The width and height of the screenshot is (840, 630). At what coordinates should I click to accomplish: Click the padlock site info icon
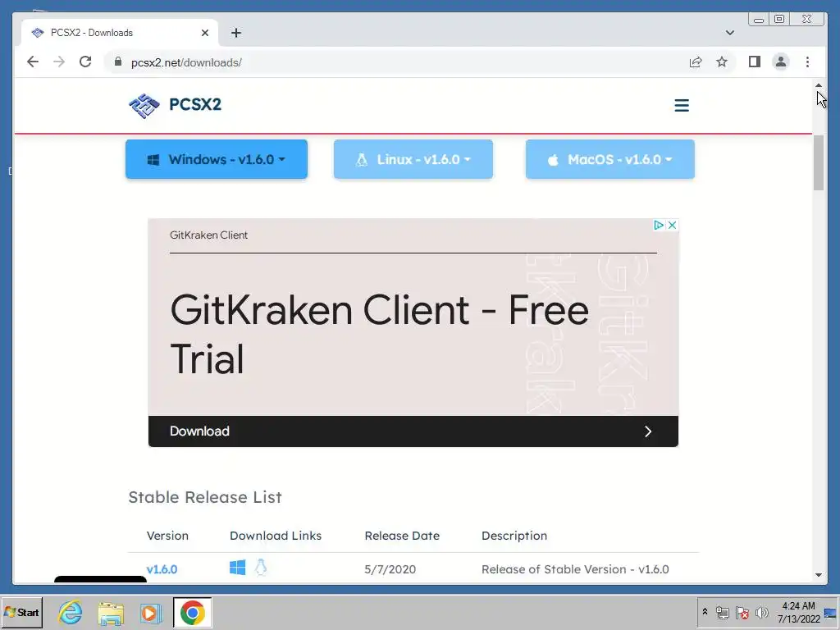coord(118,62)
